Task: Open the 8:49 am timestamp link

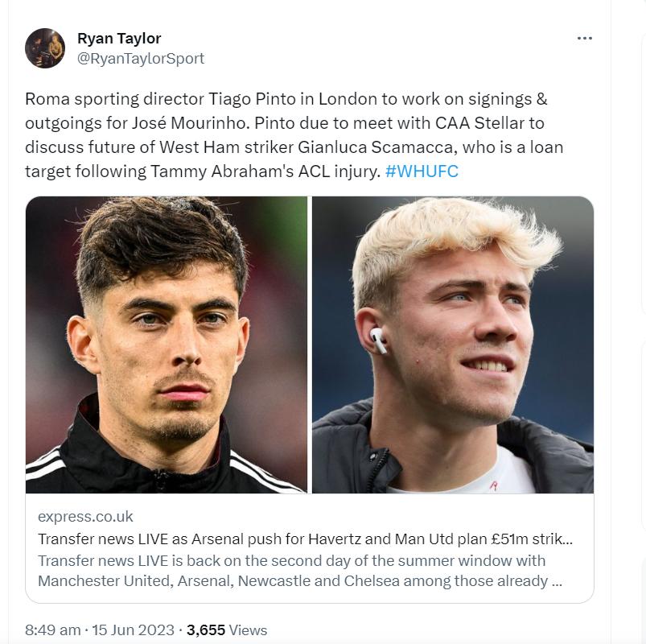Action: [x=53, y=630]
